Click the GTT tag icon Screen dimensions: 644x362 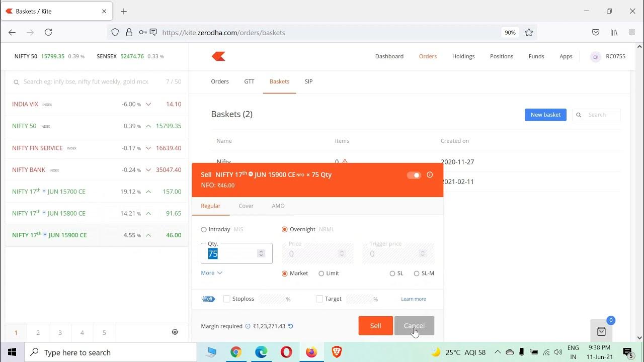click(x=208, y=299)
